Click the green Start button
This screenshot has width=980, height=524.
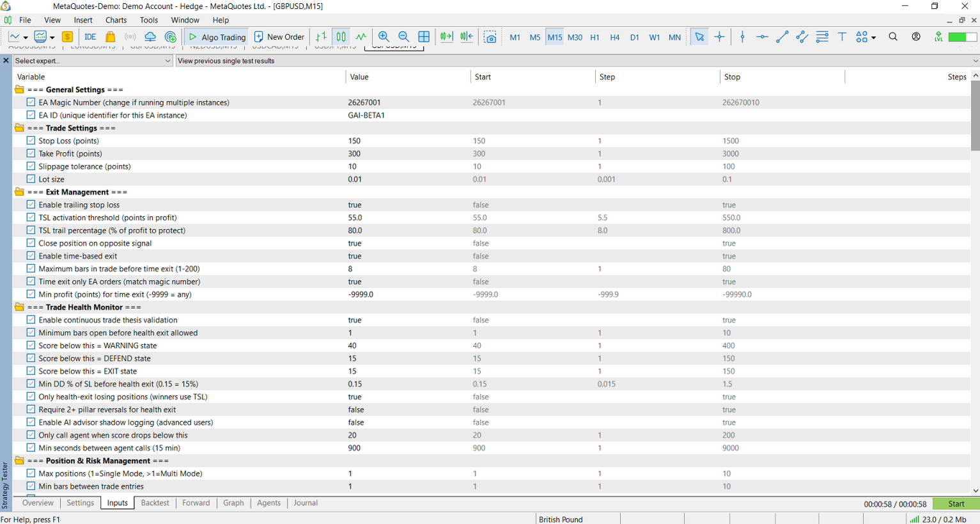pos(956,504)
